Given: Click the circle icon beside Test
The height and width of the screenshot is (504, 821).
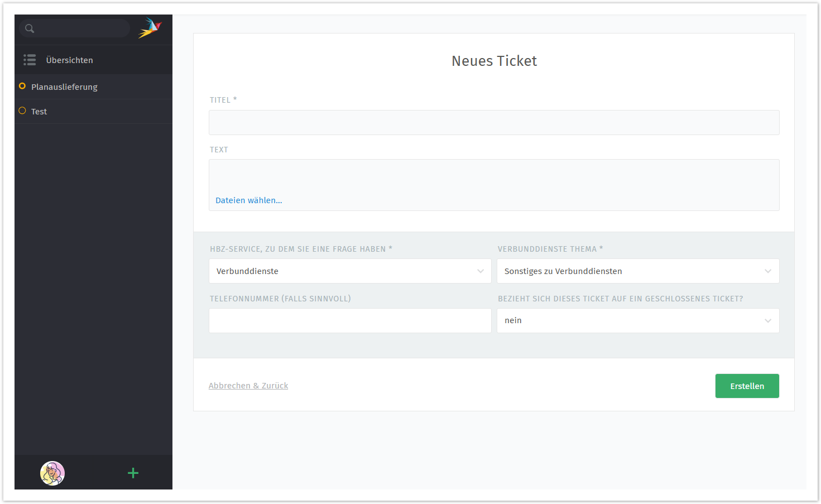Looking at the screenshot, I should 22,111.
